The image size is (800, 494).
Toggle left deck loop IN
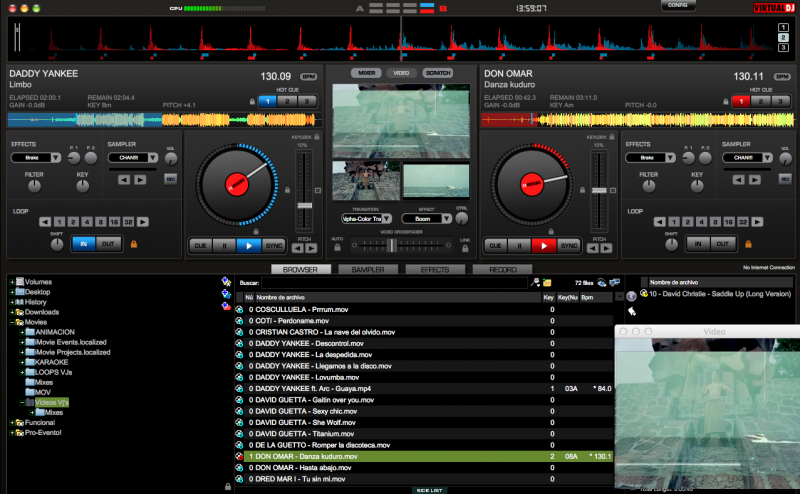[x=84, y=244]
